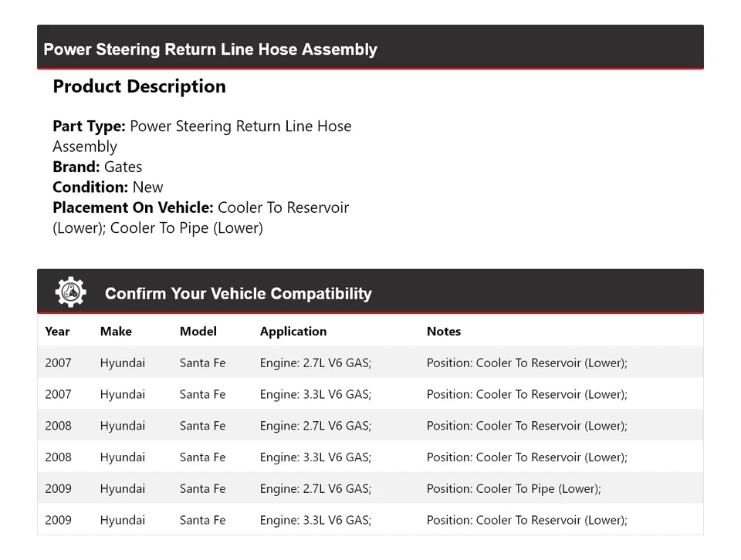Screen dimensions: 741x560
Task: Click the Cooler To Pipe (Lower) note
Action: point(513,488)
